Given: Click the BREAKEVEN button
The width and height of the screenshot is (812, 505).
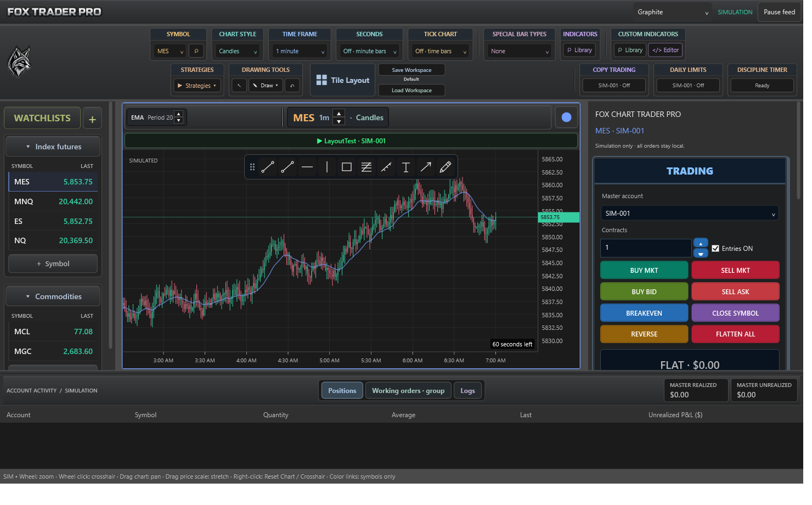Looking at the screenshot, I should [x=644, y=313].
